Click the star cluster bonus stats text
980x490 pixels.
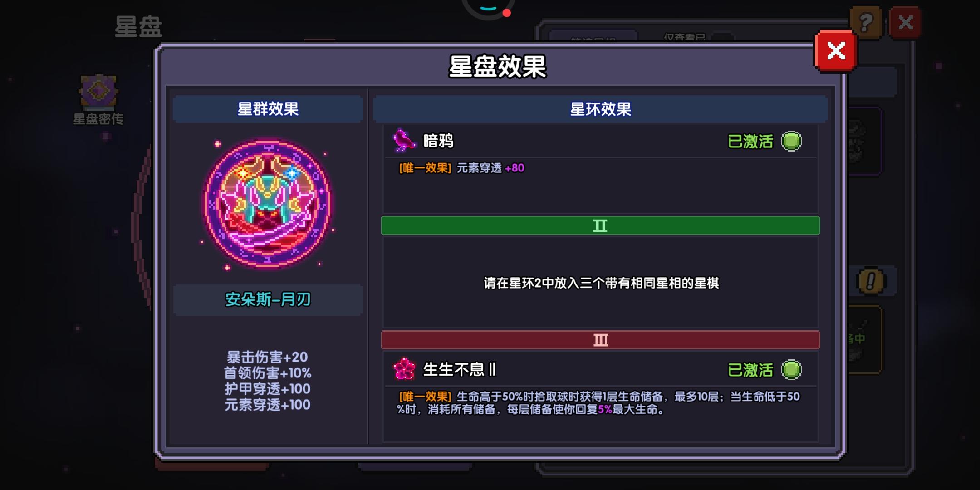(268, 381)
